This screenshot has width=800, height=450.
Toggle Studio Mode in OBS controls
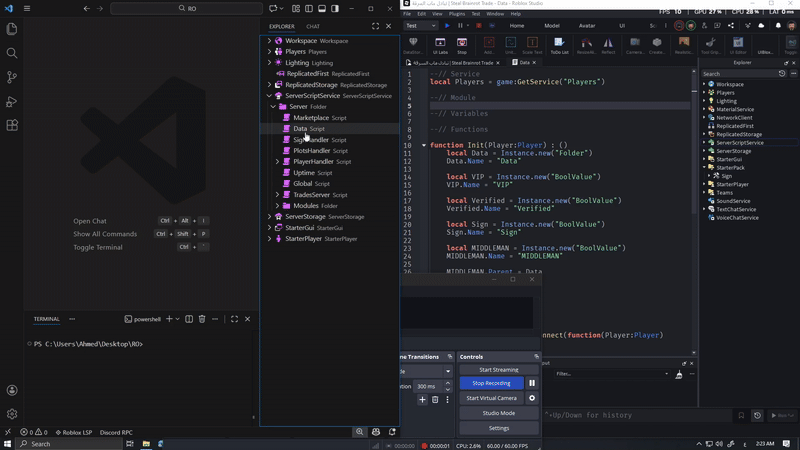click(x=498, y=413)
